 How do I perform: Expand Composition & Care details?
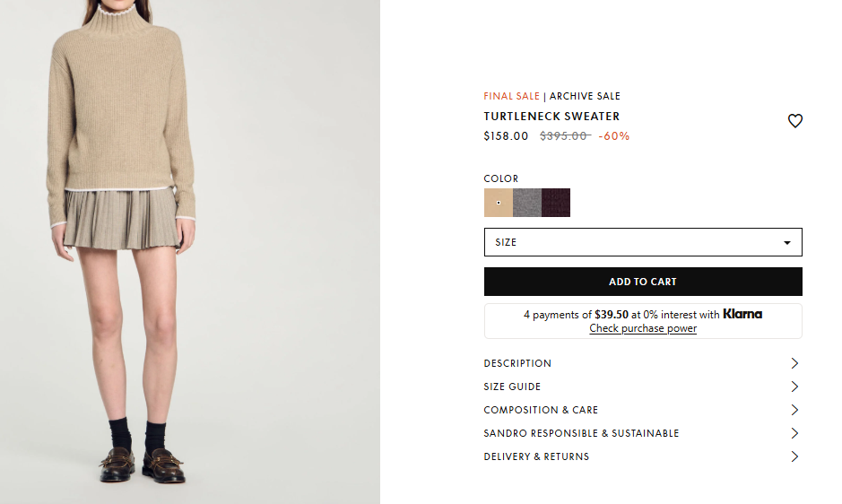click(x=643, y=410)
